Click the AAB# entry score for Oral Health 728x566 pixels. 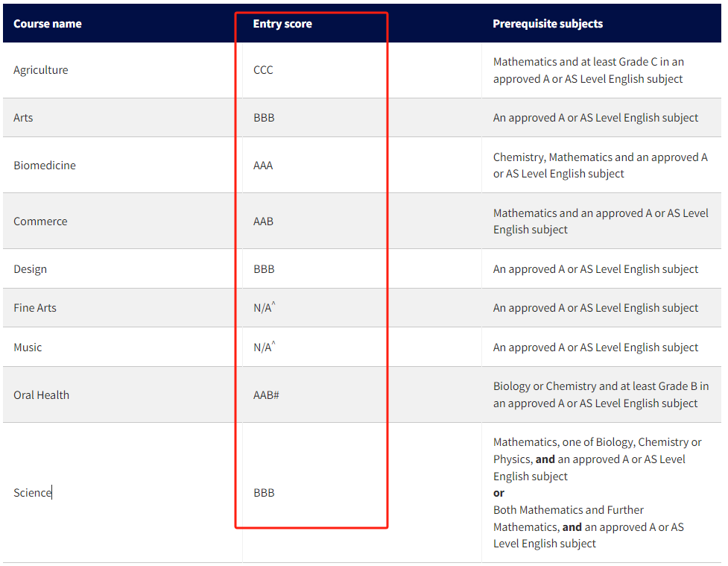266,395
